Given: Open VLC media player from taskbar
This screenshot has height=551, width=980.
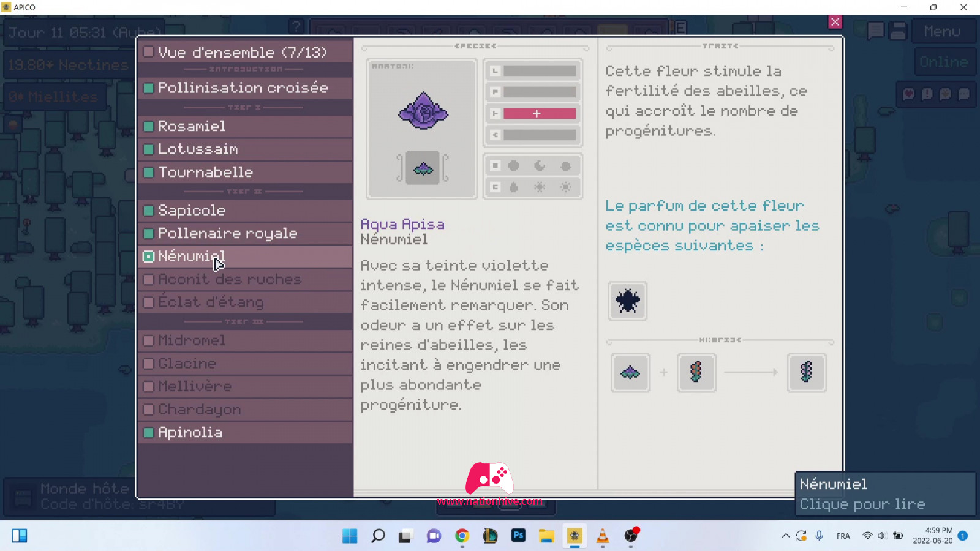Looking at the screenshot, I should (x=603, y=536).
